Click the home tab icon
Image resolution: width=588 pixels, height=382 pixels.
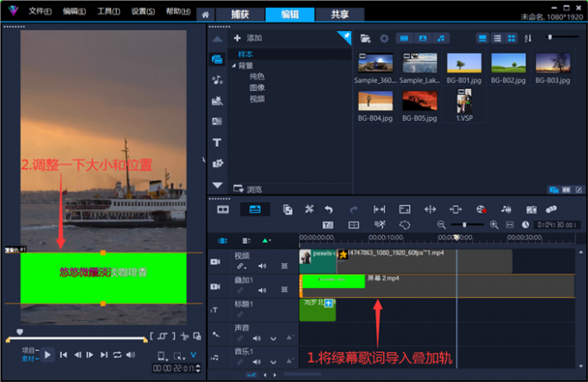tap(206, 15)
